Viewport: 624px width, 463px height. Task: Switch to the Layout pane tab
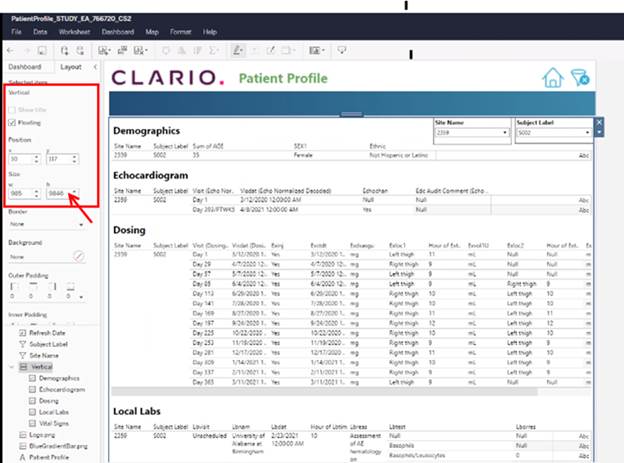(x=71, y=67)
